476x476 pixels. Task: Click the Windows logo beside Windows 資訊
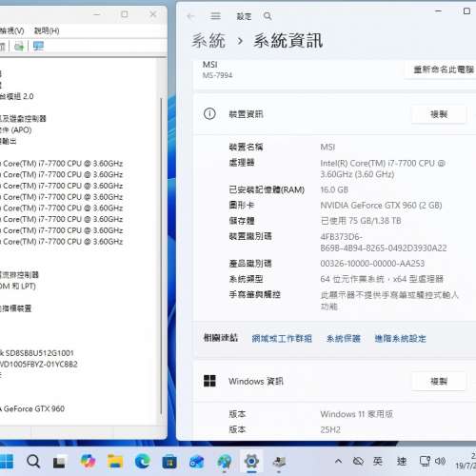point(209,381)
